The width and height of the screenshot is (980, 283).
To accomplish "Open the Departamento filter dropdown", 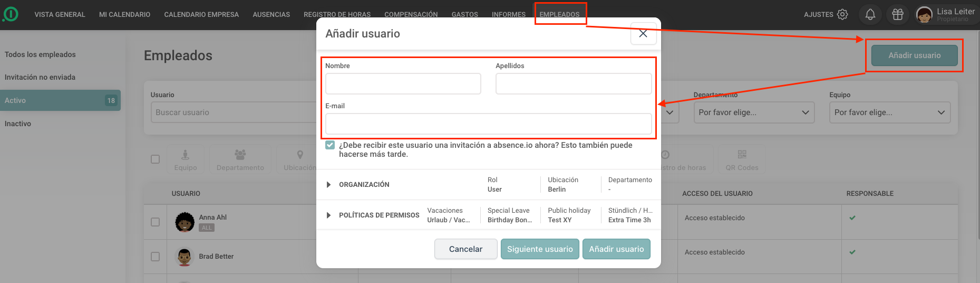I will [x=754, y=112].
